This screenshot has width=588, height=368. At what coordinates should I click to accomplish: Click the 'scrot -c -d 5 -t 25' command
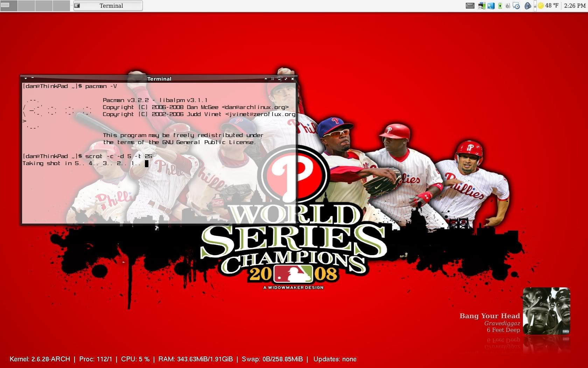[x=119, y=156]
